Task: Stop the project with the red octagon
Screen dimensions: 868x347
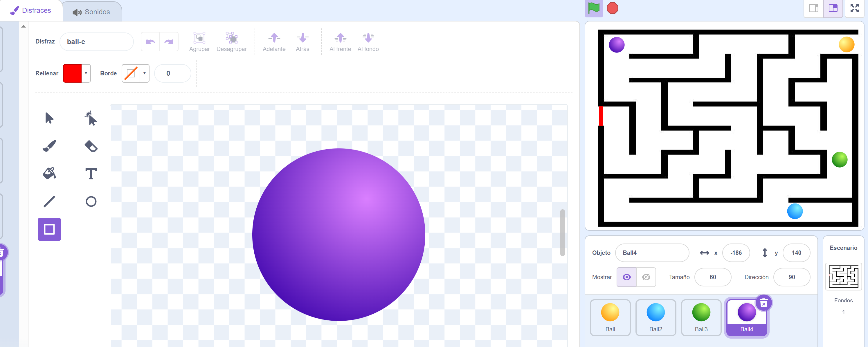Action: [x=613, y=8]
